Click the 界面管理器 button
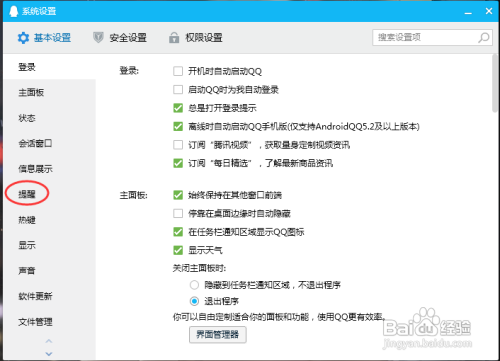The width and height of the screenshot is (500, 361). coord(218,334)
